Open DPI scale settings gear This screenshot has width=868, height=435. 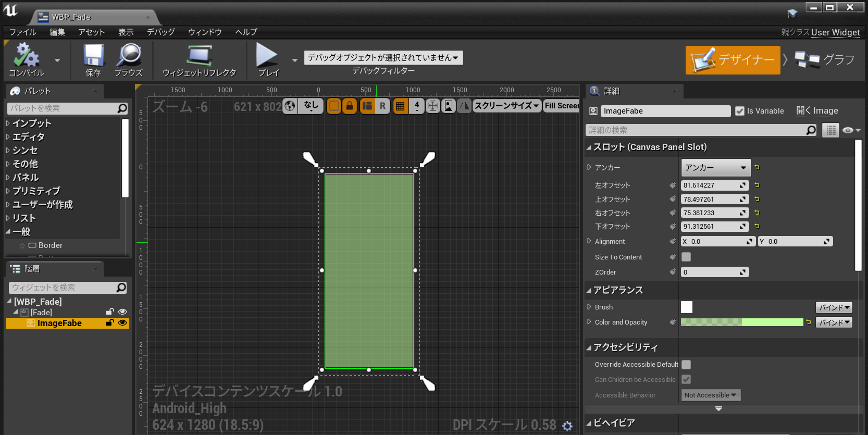click(x=567, y=426)
